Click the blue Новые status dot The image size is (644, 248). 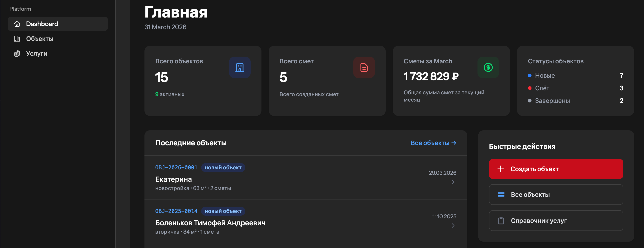click(x=529, y=76)
